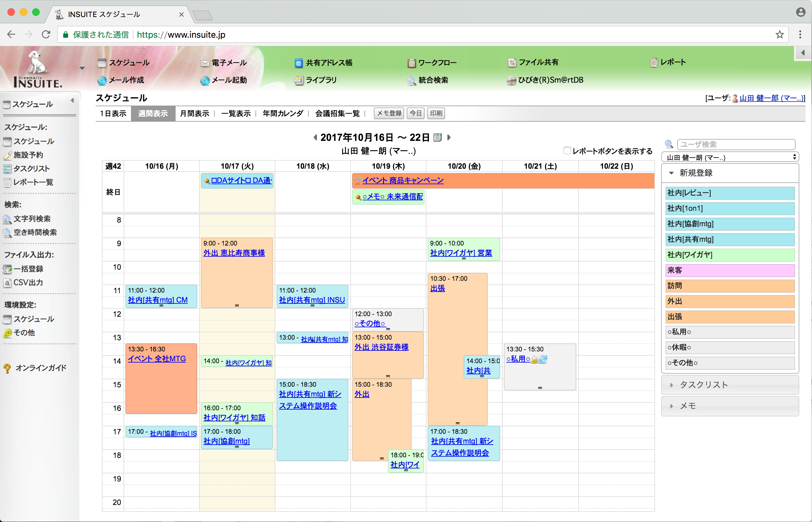Select the ○休暇○ category entry
Image resolution: width=812 pixels, height=522 pixels.
click(x=730, y=347)
